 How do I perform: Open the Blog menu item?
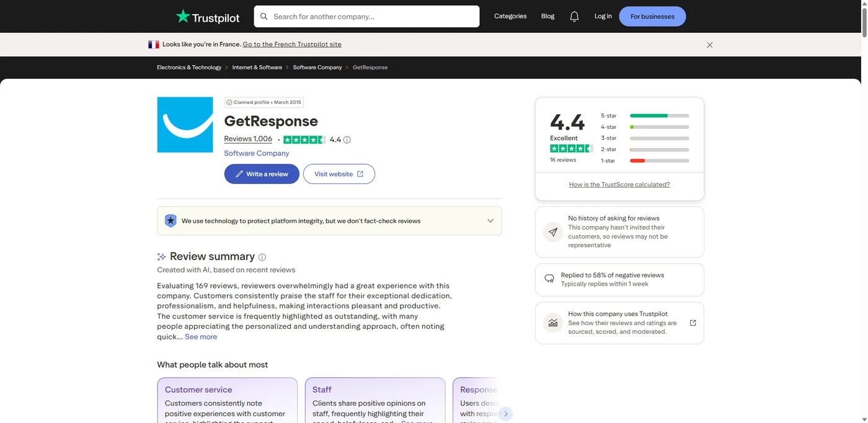[x=547, y=16]
